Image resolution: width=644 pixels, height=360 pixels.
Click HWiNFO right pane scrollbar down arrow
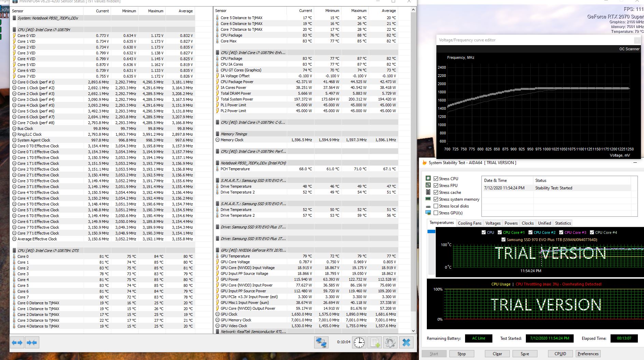(x=414, y=331)
